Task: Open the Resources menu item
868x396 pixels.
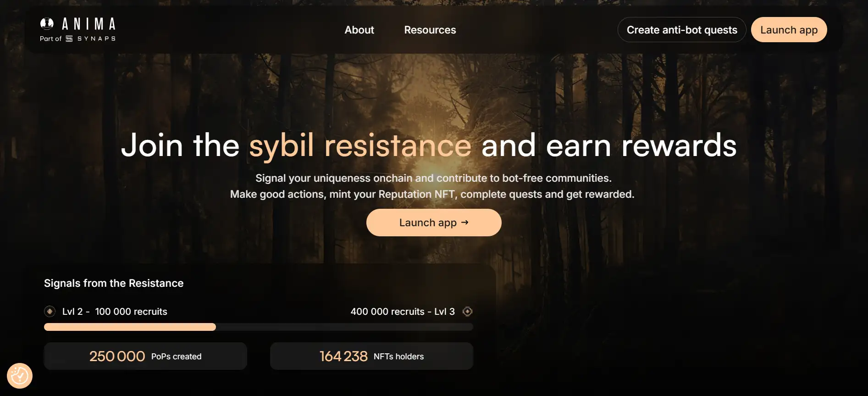Action: pyautogui.click(x=430, y=30)
